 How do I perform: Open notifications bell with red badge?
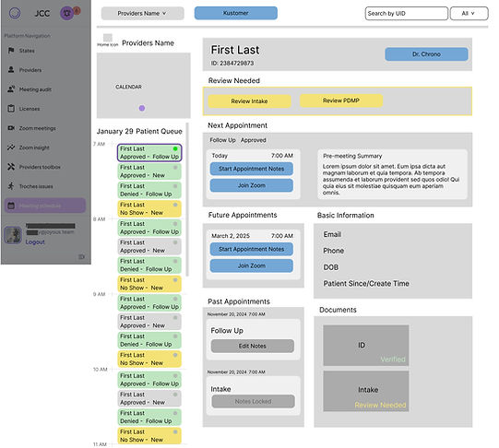click(x=67, y=13)
